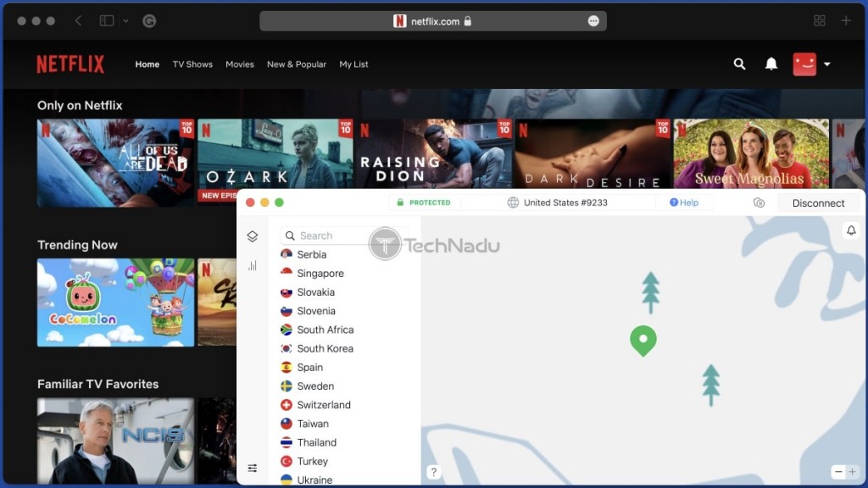Open All of Us Are Dead thumbnail
Image resolution: width=868 pixels, height=488 pixels.
point(115,163)
